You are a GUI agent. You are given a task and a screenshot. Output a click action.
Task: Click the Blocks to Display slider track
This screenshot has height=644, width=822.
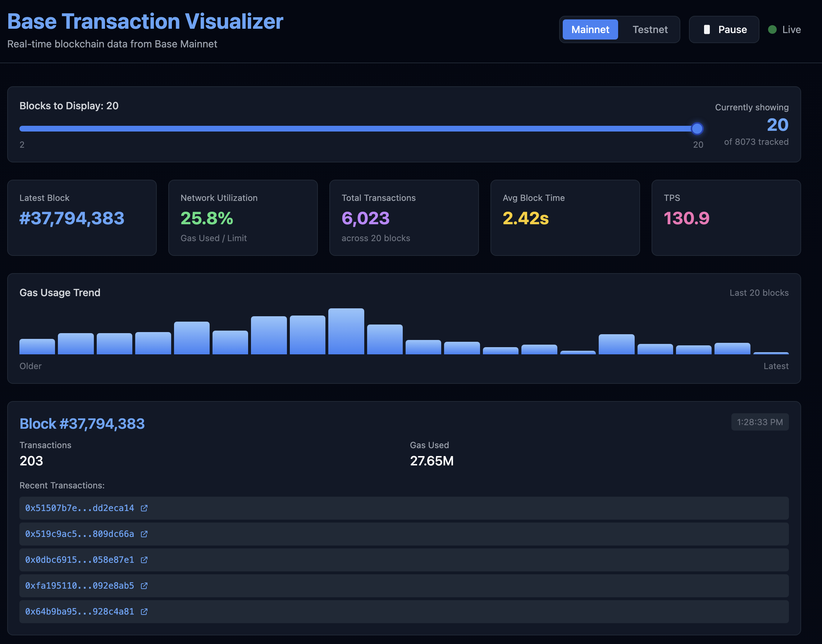pyautogui.click(x=361, y=129)
